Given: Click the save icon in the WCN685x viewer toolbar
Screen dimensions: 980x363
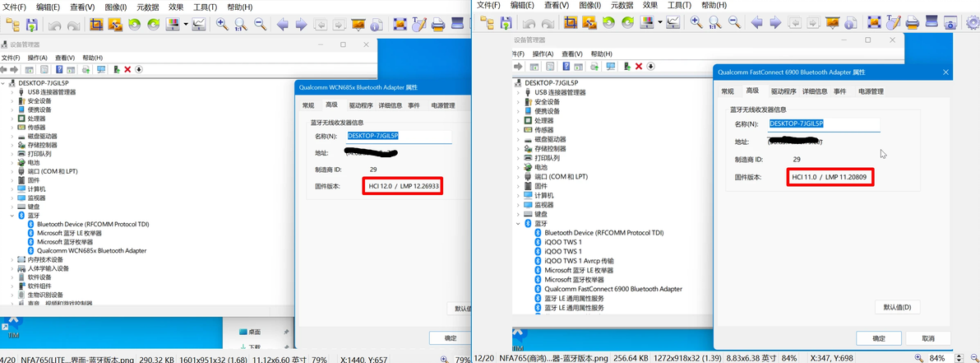Looking at the screenshot, I should pos(31,25).
